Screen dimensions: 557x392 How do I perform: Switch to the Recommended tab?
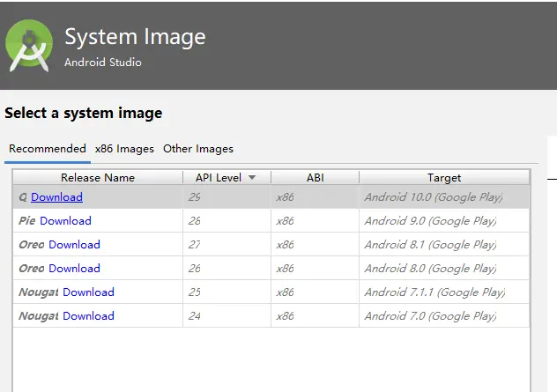coord(48,148)
